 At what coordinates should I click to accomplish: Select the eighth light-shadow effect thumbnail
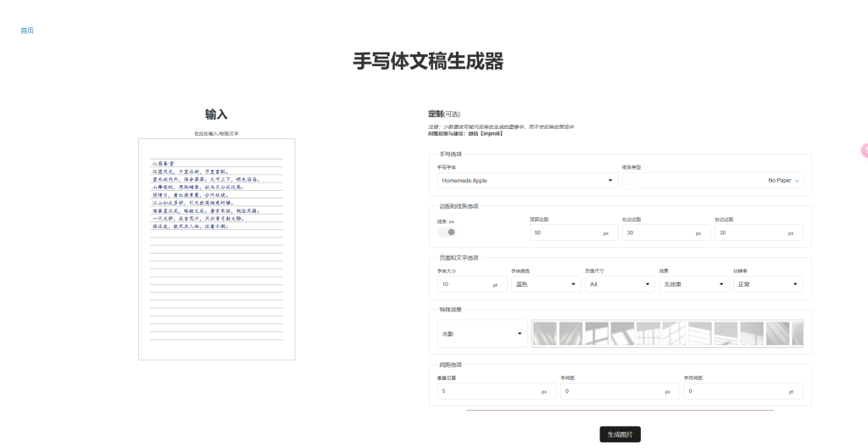[726, 333]
